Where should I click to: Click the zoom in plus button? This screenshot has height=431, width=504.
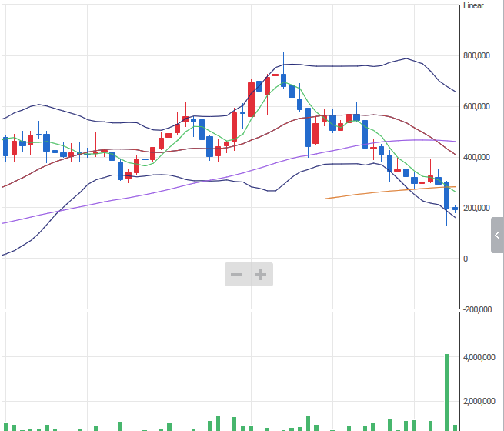[261, 275]
